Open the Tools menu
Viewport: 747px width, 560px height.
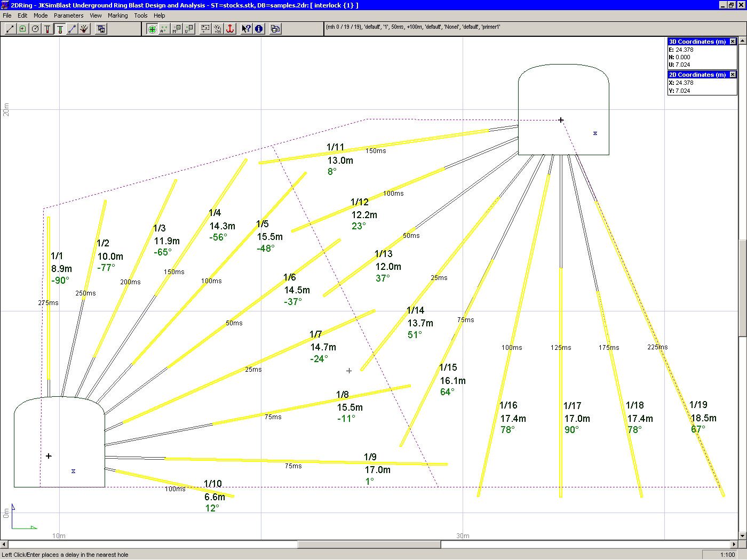click(x=141, y=15)
